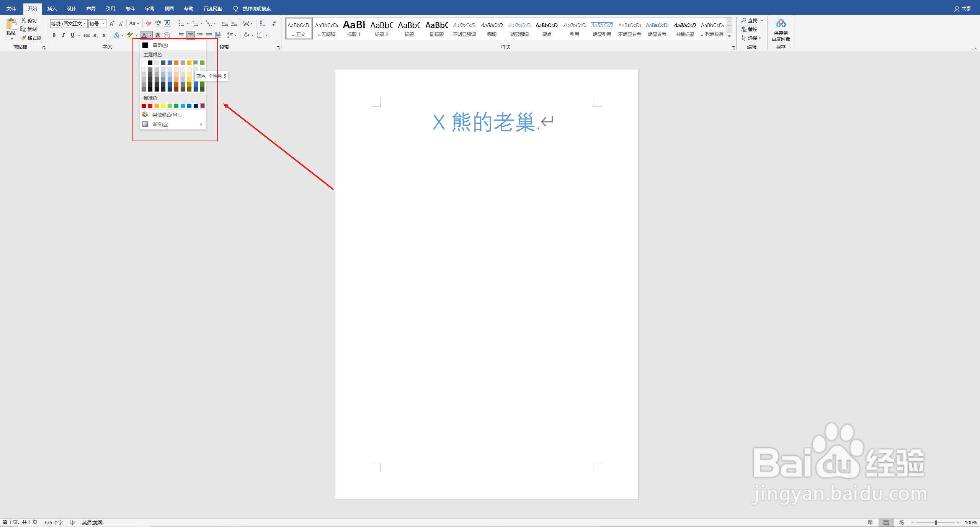
Task: Switch to the Insert (插入) ribbon tab
Action: (x=52, y=8)
